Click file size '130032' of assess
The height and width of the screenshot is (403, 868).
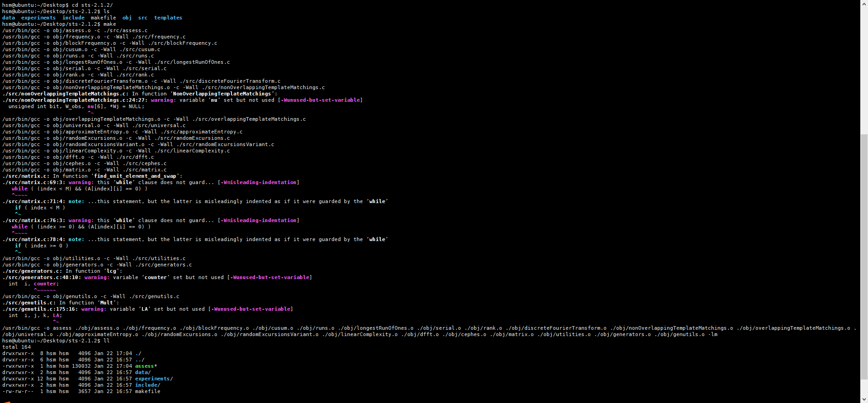[x=81, y=366]
